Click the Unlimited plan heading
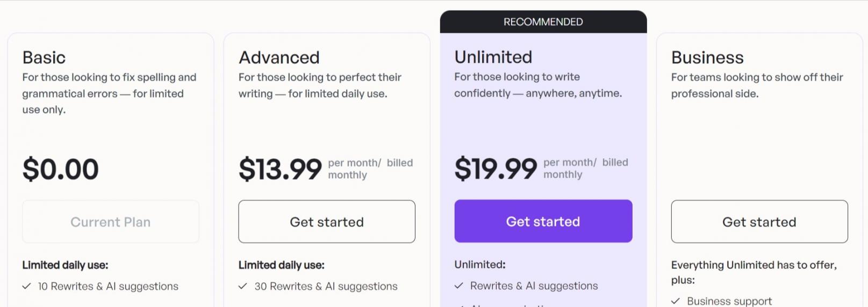 (493, 57)
